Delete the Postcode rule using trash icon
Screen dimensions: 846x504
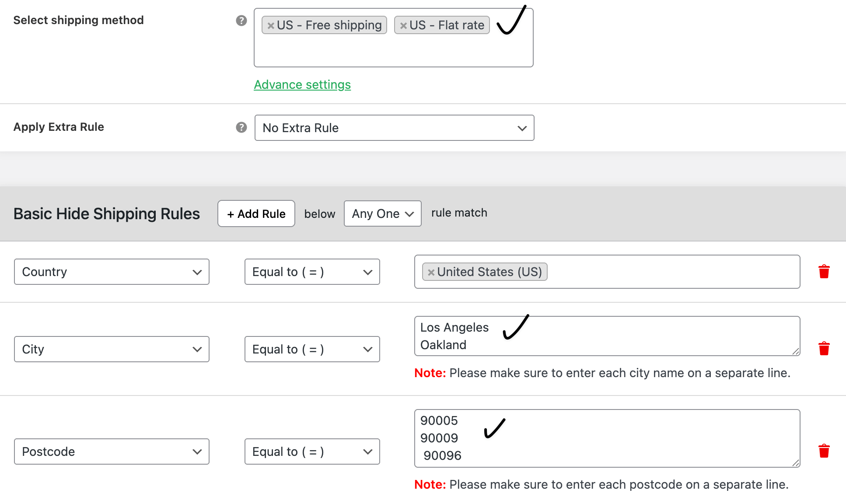pos(824,451)
